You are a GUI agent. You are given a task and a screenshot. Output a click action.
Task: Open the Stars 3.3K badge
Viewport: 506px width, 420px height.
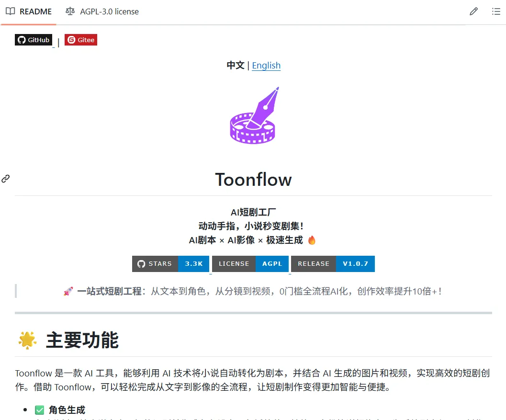(170, 264)
